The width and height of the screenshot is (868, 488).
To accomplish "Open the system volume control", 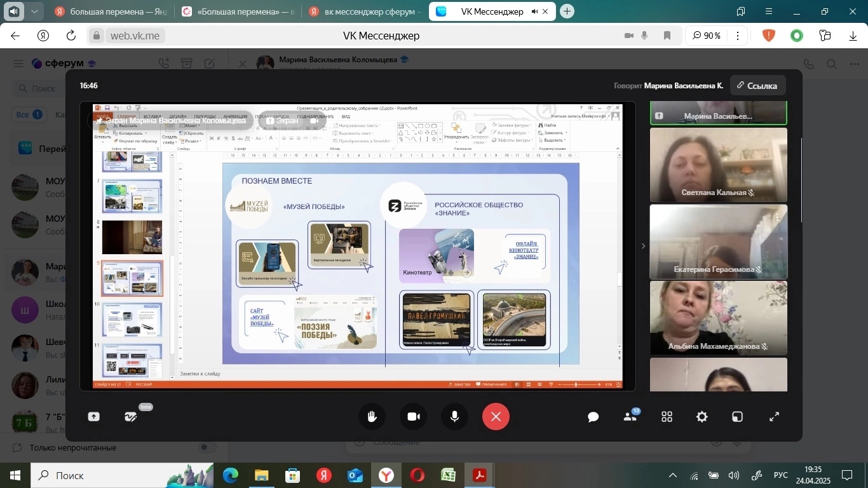I will [734, 475].
